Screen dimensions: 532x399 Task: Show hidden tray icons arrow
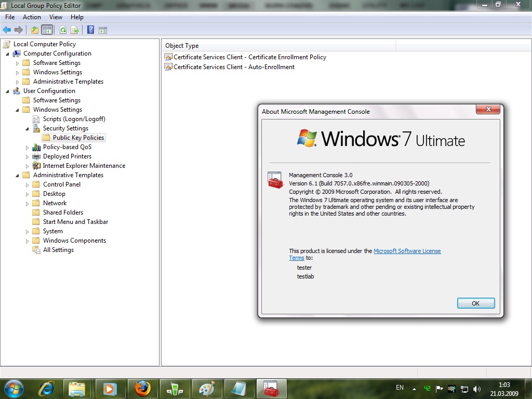(414, 389)
